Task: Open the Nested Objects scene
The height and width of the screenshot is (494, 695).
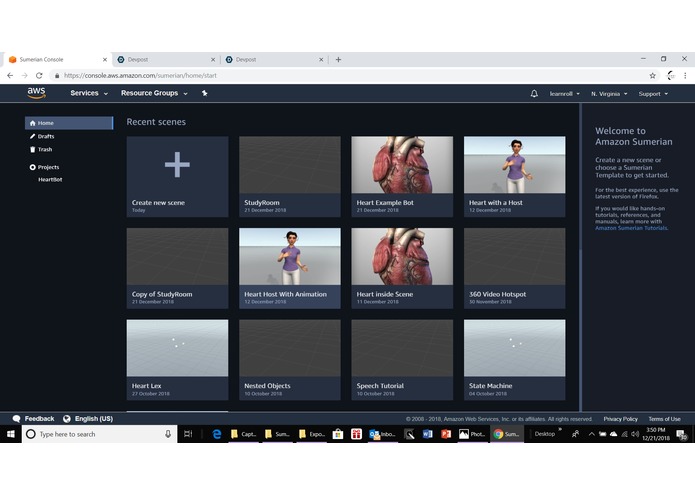Action: click(x=290, y=360)
